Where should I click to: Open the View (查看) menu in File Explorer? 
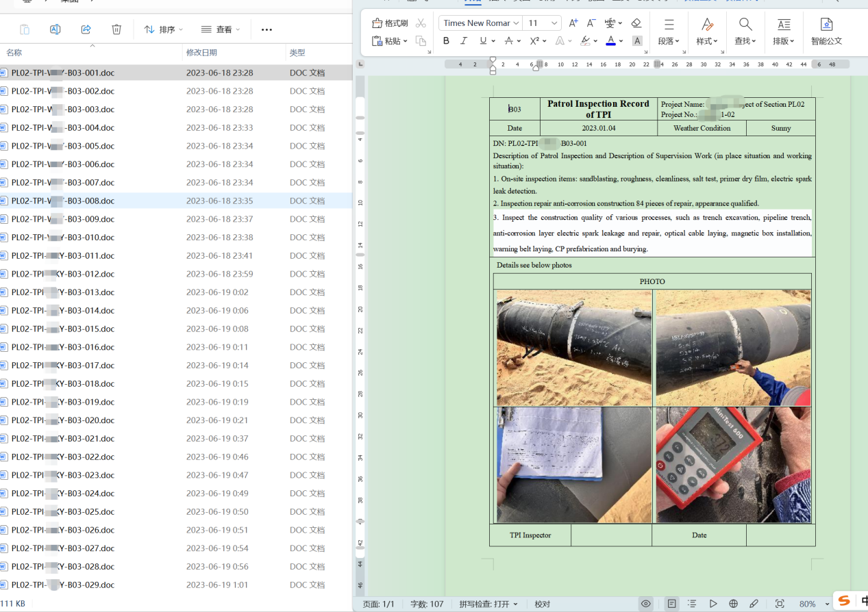click(x=221, y=29)
